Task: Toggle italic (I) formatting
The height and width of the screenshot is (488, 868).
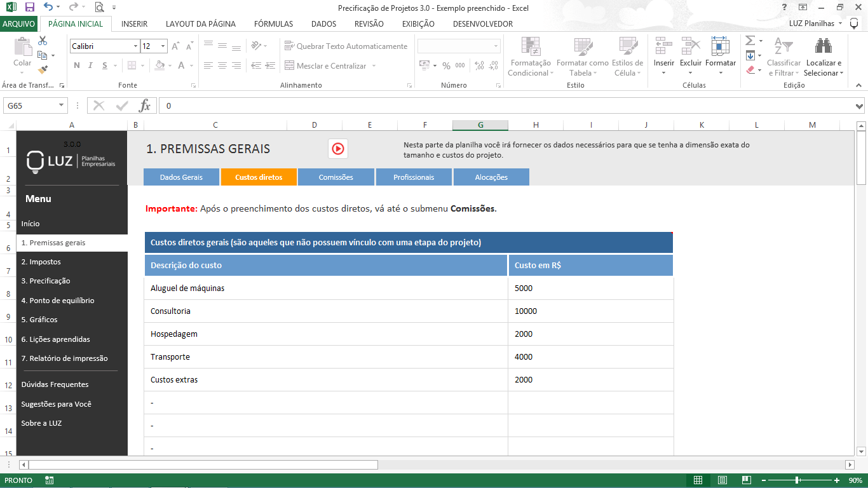Action: (91, 65)
